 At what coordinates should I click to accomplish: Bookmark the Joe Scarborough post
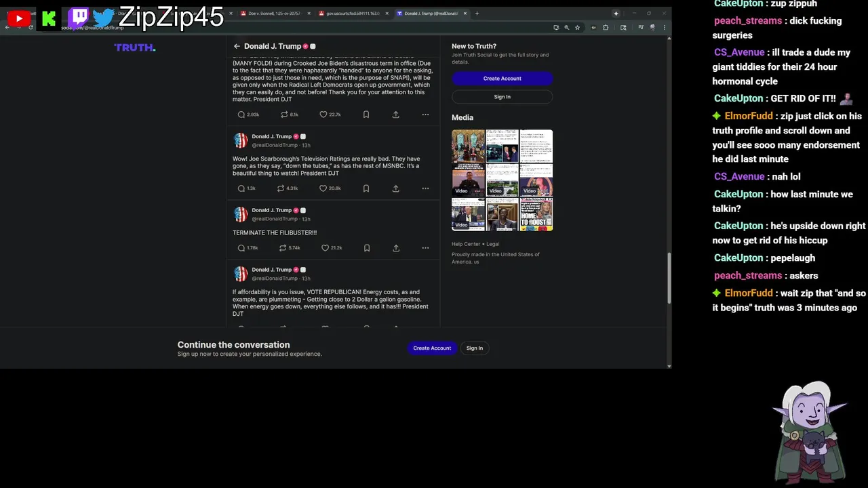coord(366,188)
